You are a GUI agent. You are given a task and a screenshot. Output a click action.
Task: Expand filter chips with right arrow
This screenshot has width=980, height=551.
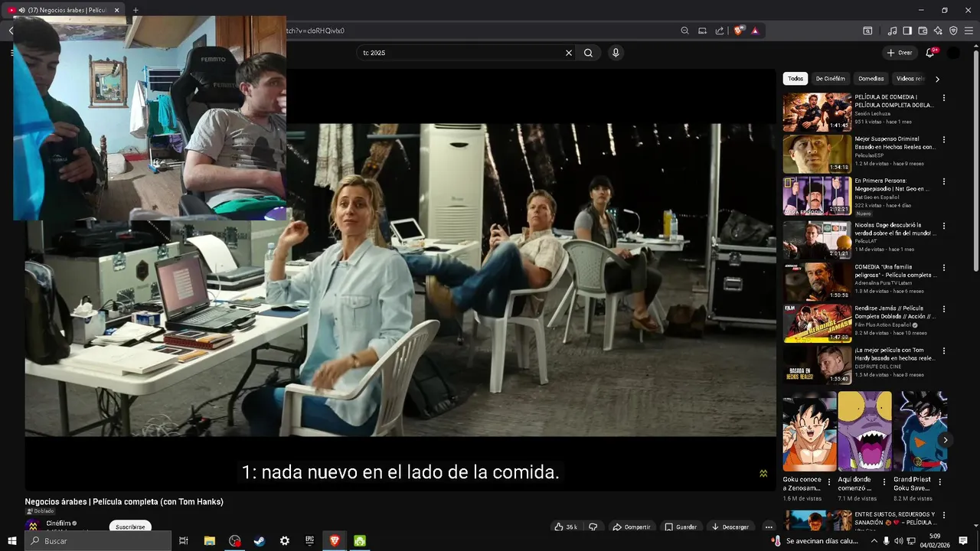click(937, 79)
